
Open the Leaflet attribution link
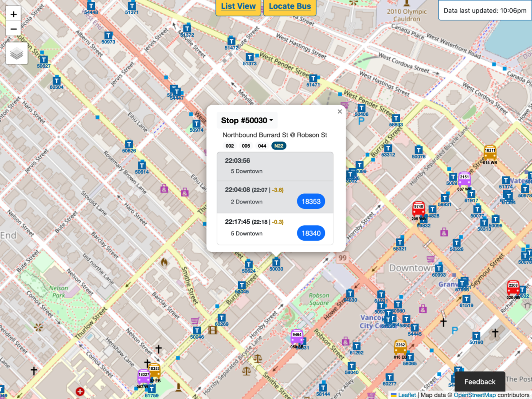point(407,395)
